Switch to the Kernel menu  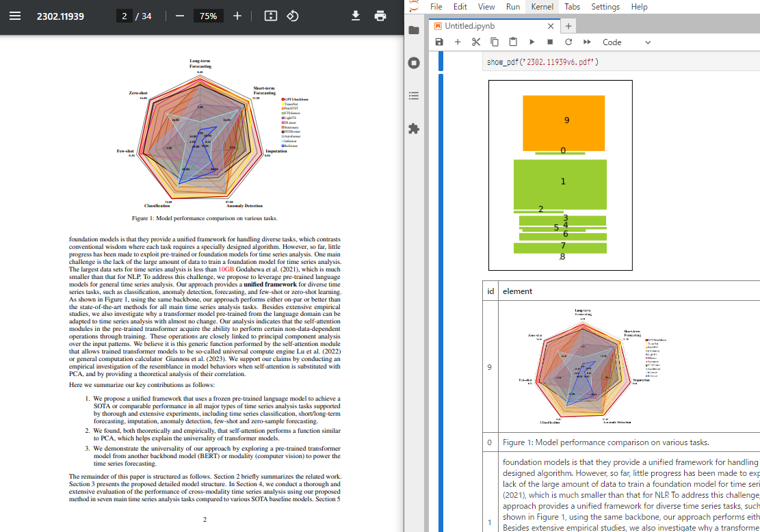(542, 7)
